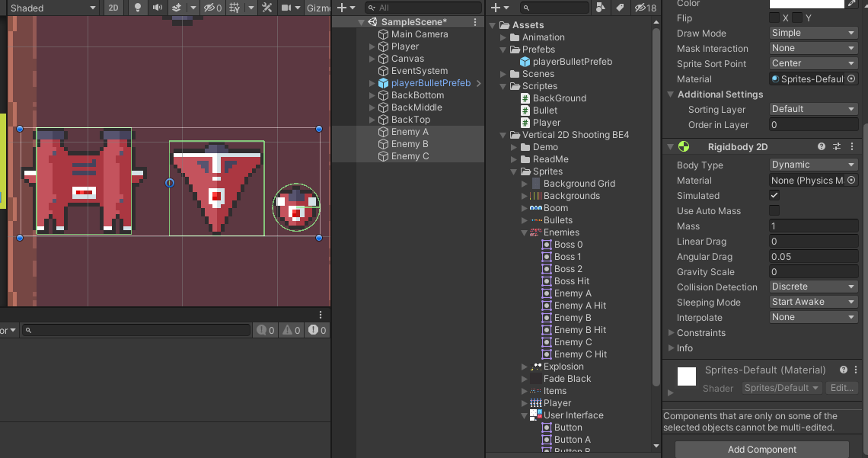
Task: Toggle console error message filter
Action: (x=318, y=330)
